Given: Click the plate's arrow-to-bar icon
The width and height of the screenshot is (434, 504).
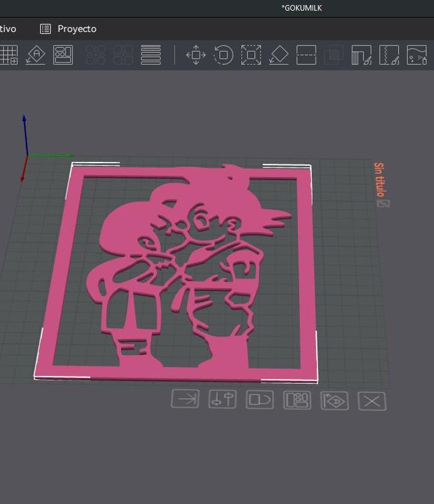Looking at the screenshot, I should (x=185, y=399).
